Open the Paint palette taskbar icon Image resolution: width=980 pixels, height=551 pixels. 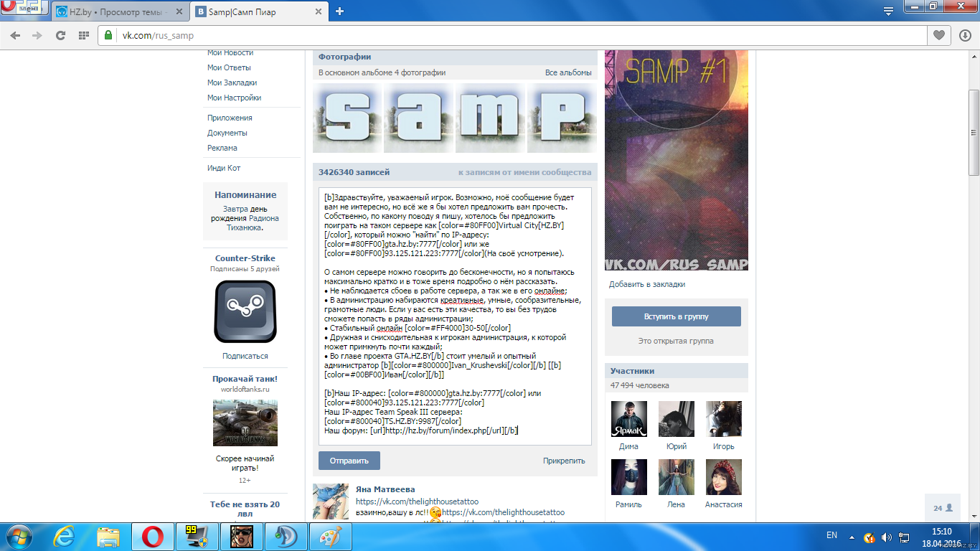331,536
